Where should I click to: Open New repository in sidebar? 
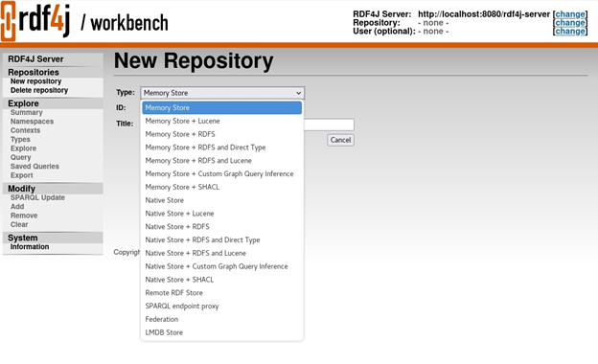[35, 81]
